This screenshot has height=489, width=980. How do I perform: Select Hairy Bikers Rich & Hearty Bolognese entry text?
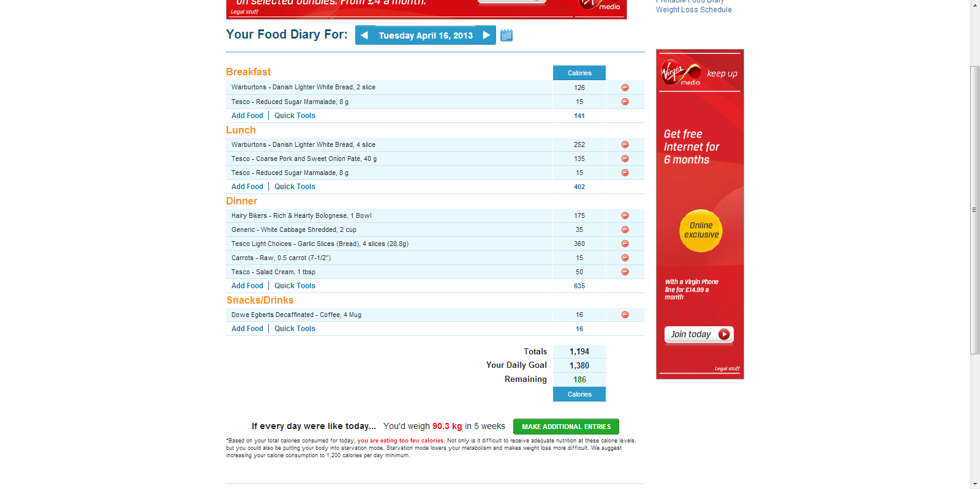301,215
